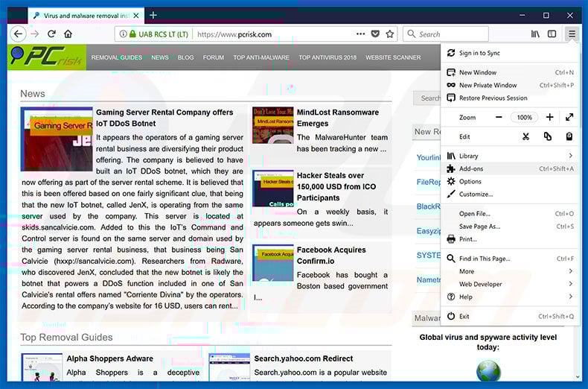Viewport: 588px width, 389px height.
Task: Enter full screen mode icon
Action: 569,117
